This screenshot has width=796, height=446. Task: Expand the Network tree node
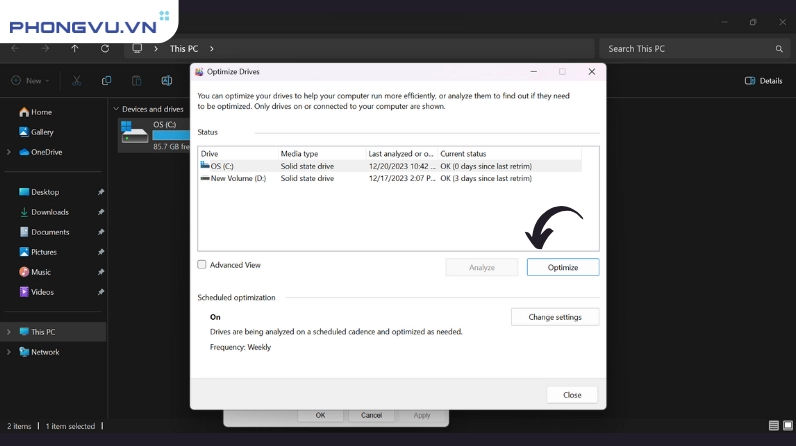point(9,352)
